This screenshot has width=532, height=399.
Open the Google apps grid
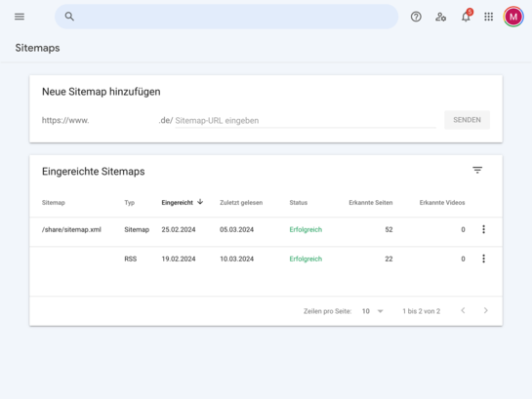tap(489, 17)
